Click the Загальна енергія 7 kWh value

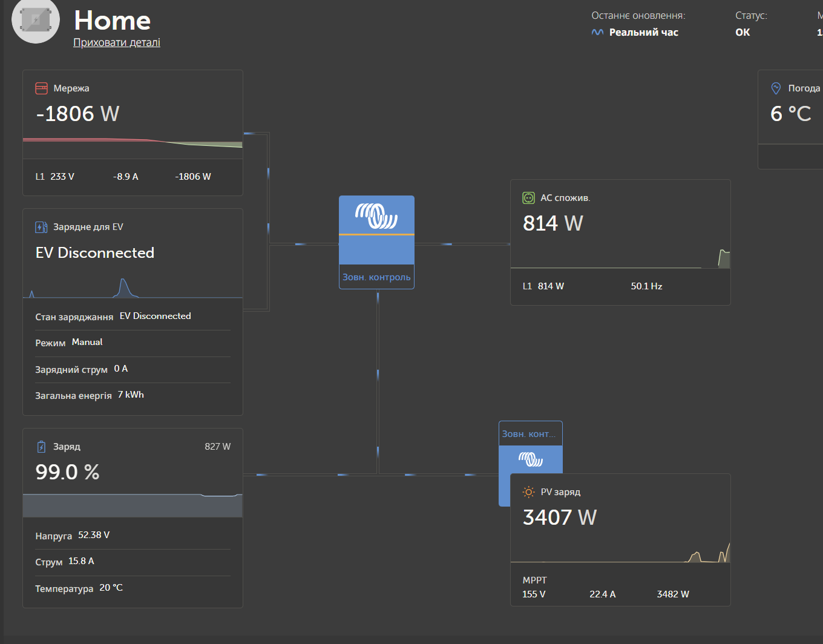131,395
